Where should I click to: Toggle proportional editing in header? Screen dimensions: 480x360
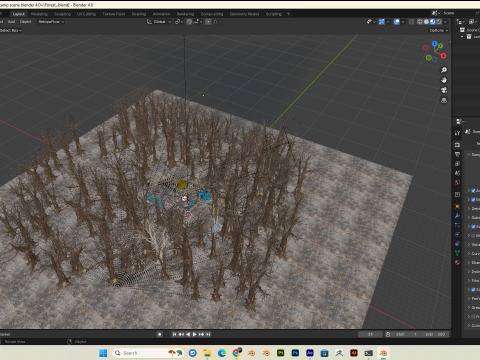(x=208, y=22)
